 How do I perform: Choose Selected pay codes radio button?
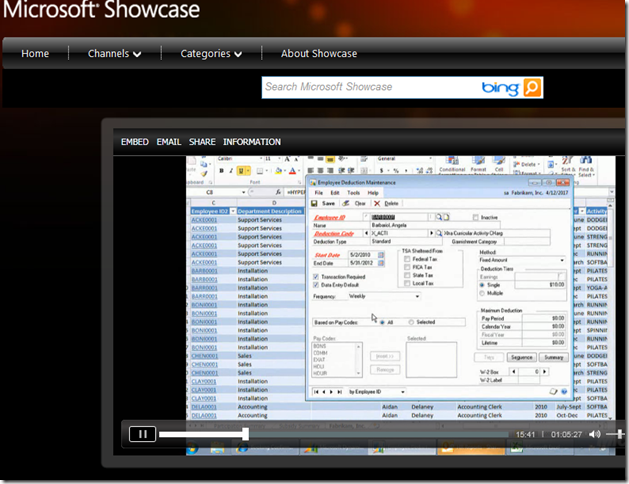[411, 322]
